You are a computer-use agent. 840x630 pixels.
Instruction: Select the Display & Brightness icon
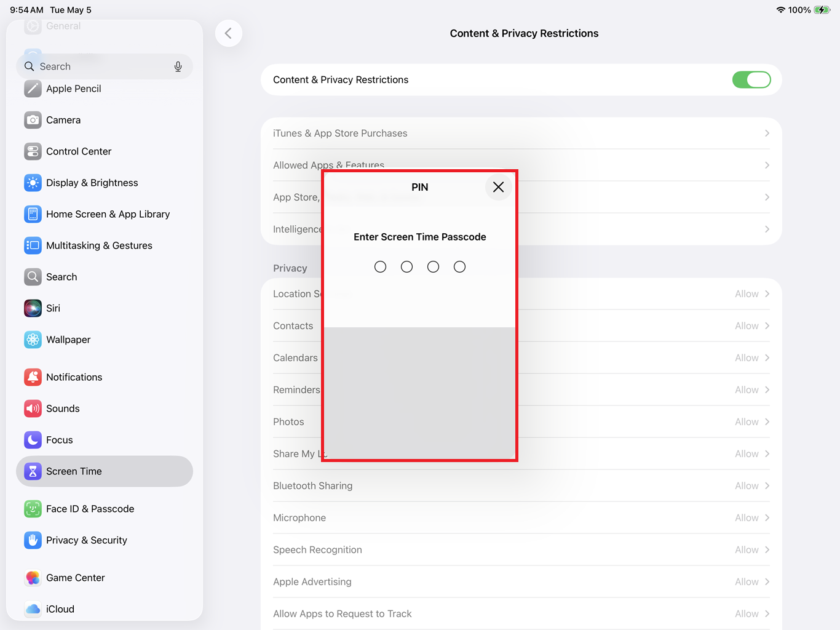click(x=33, y=183)
